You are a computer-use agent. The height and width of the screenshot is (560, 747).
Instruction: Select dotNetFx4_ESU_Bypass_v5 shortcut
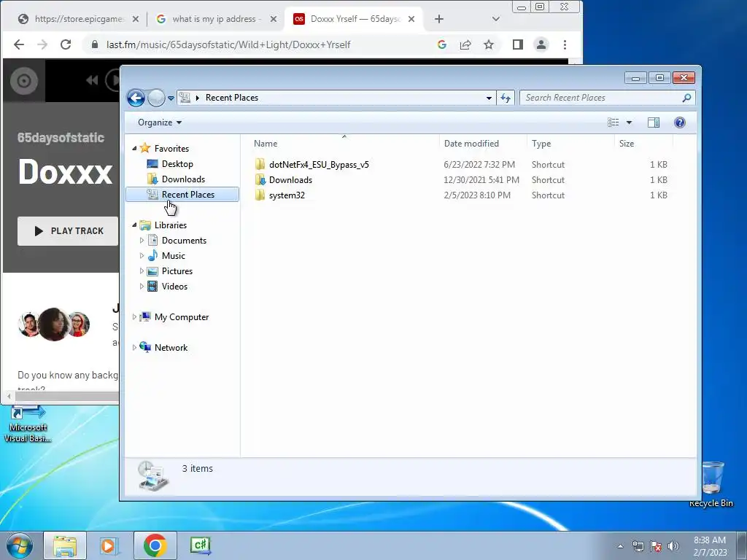tap(319, 164)
